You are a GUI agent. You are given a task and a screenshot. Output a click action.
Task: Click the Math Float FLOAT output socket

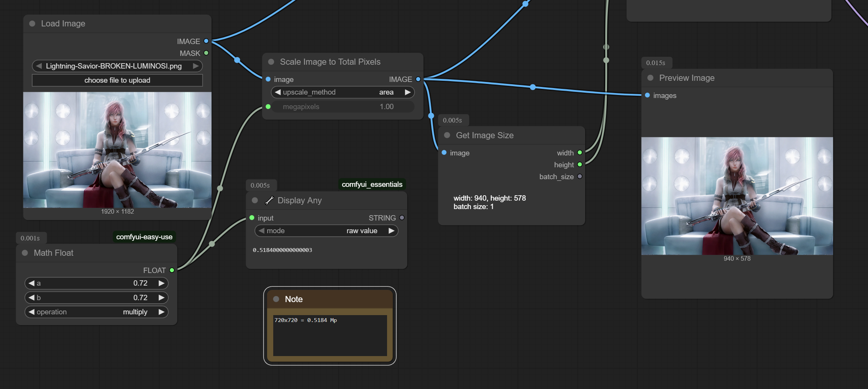pyautogui.click(x=172, y=270)
